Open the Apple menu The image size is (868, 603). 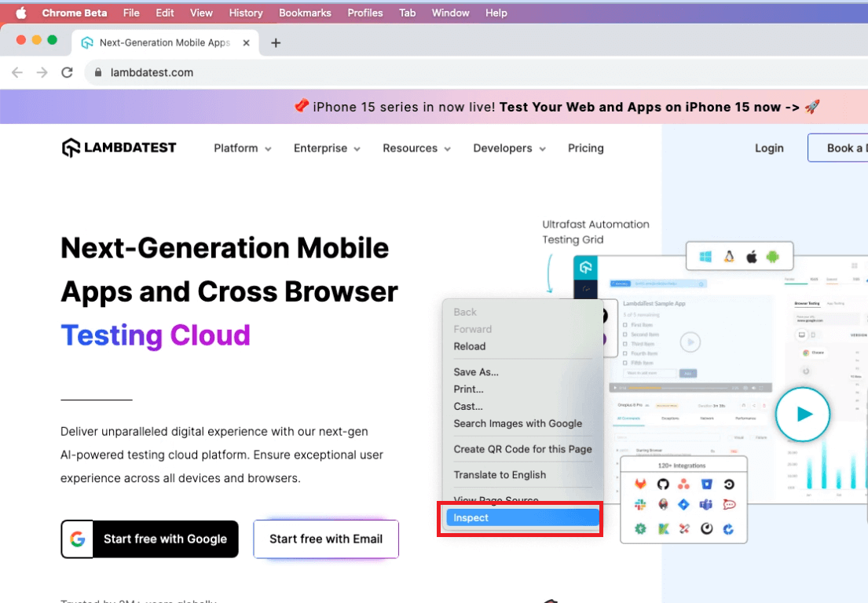21,13
